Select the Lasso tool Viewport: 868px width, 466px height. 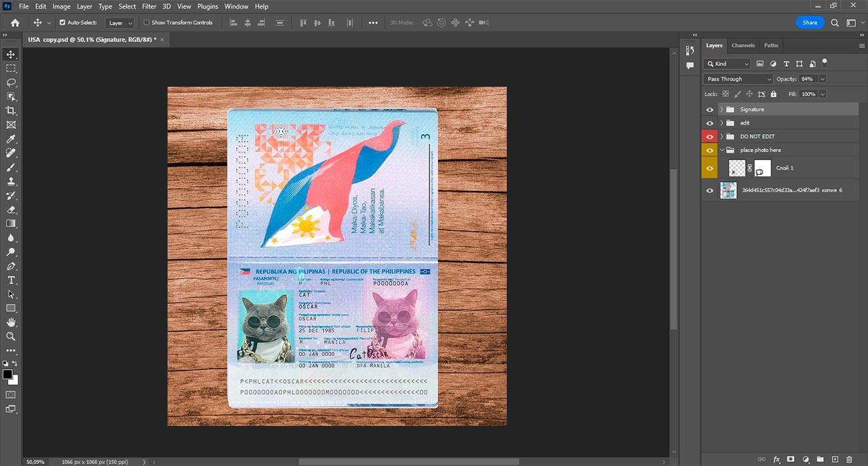tap(11, 82)
